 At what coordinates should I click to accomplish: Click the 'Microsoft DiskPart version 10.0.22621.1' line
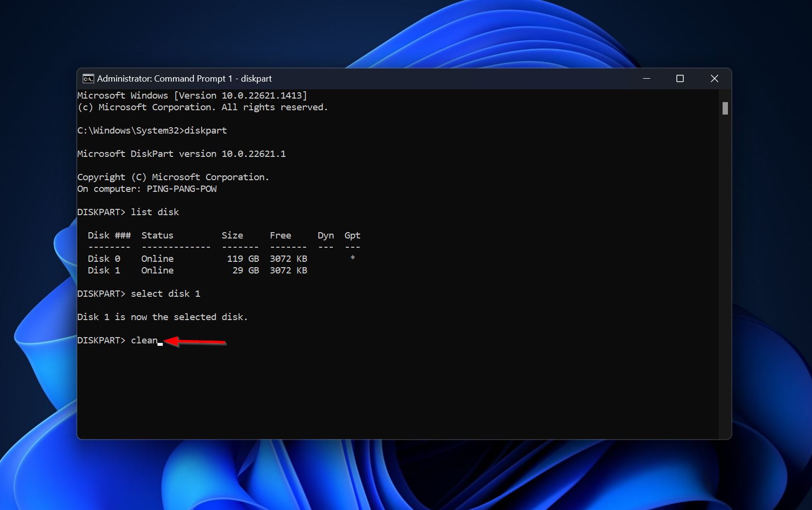pos(181,154)
